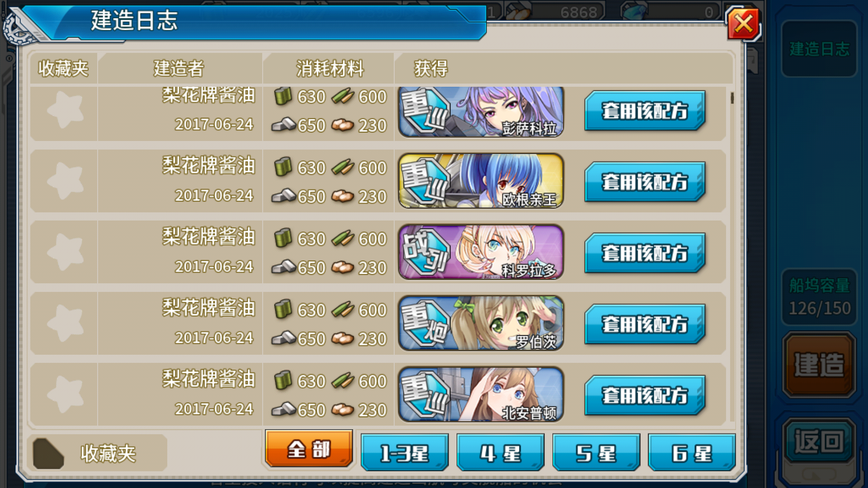Toggle favorite star for 欧根亲王 entry
This screenshot has width=868, height=488.
pyautogui.click(x=65, y=181)
